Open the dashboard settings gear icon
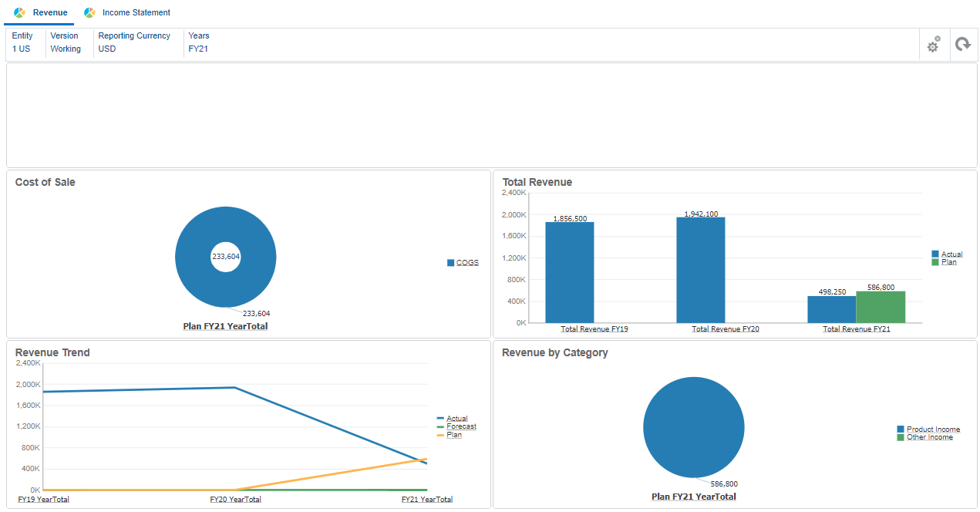Viewport: 980px width, 512px height. 933,45
